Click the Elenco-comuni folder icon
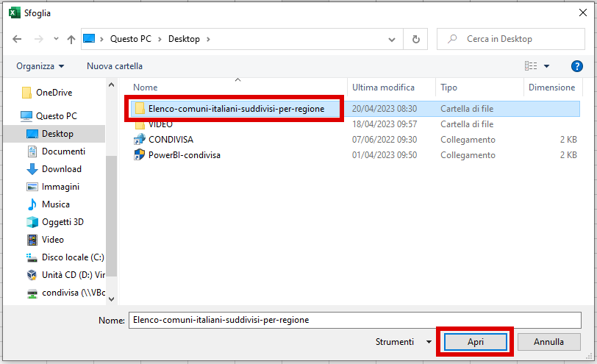The height and width of the screenshot is (364, 597). 140,109
